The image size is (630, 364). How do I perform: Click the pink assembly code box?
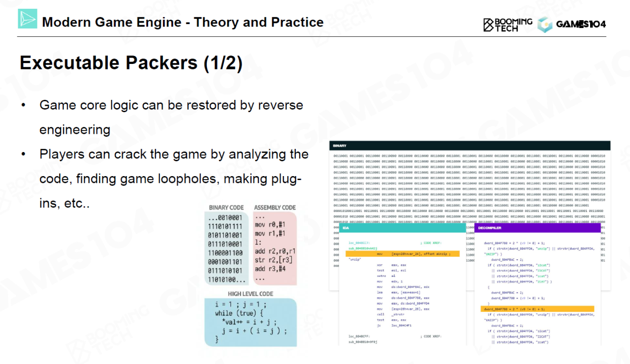coord(275,248)
